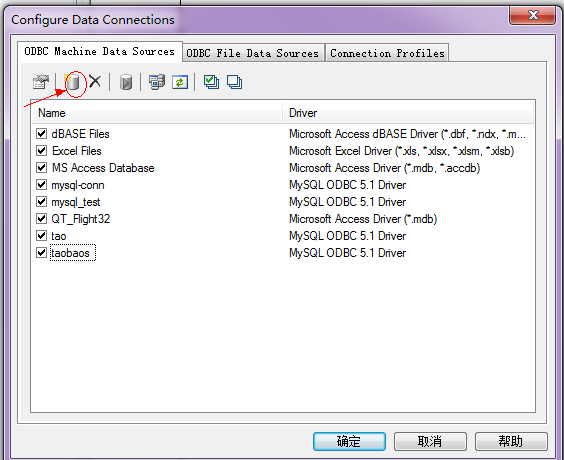Select the MS Access Database entry name
Viewport: 564px width, 460px height.
[x=103, y=168]
